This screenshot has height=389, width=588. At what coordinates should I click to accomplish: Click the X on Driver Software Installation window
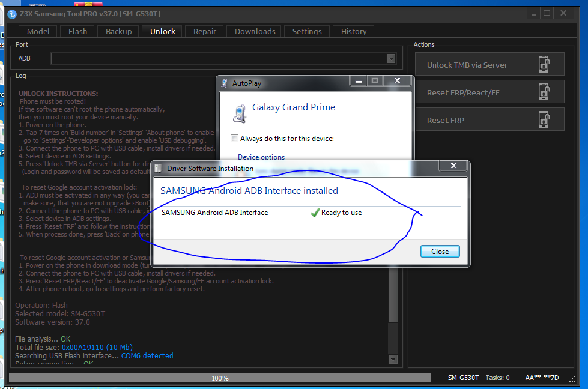coord(453,166)
